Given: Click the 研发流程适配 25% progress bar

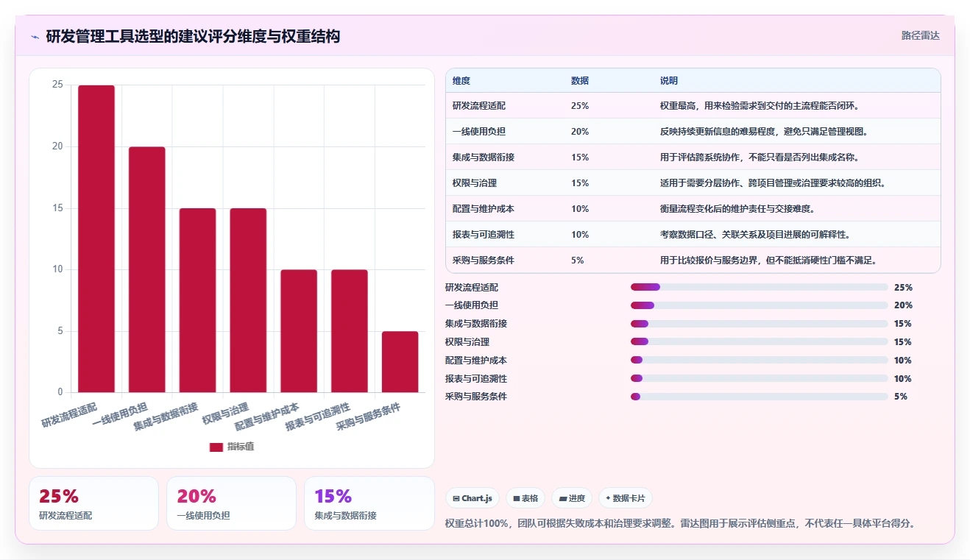Looking at the screenshot, I should click(x=760, y=287).
